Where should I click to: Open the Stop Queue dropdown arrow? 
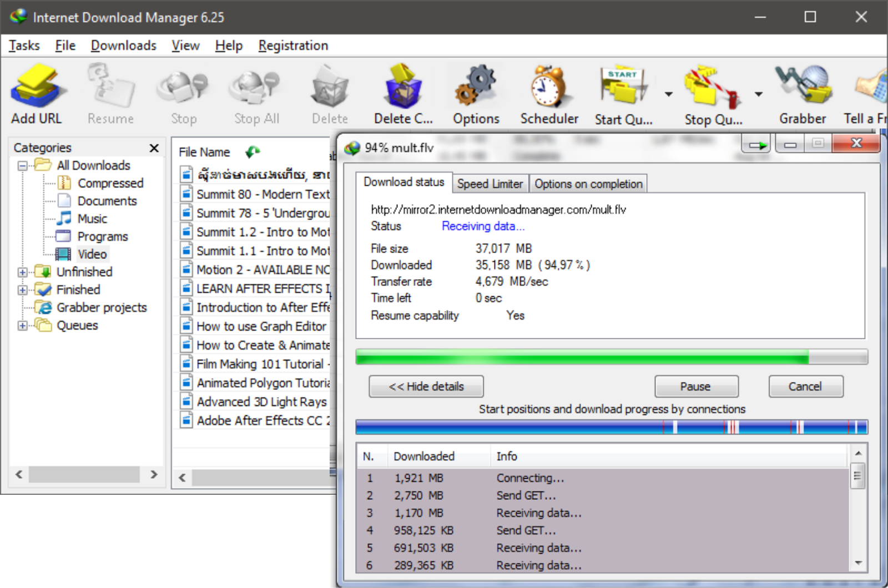(x=758, y=94)
